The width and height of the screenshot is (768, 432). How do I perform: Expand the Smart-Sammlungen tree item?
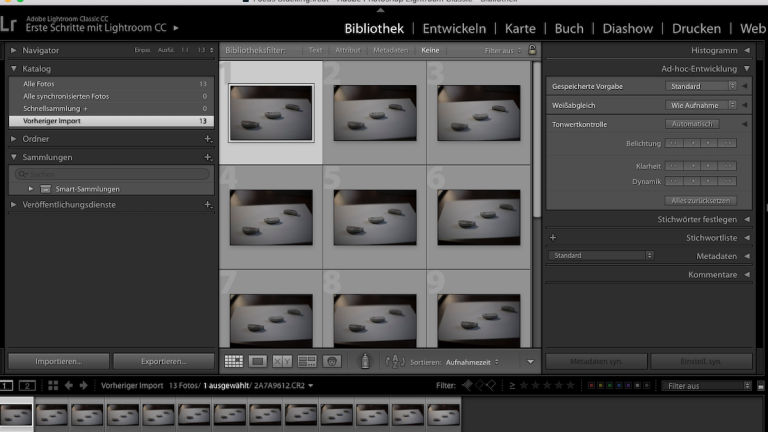click(x=31, y=189)
